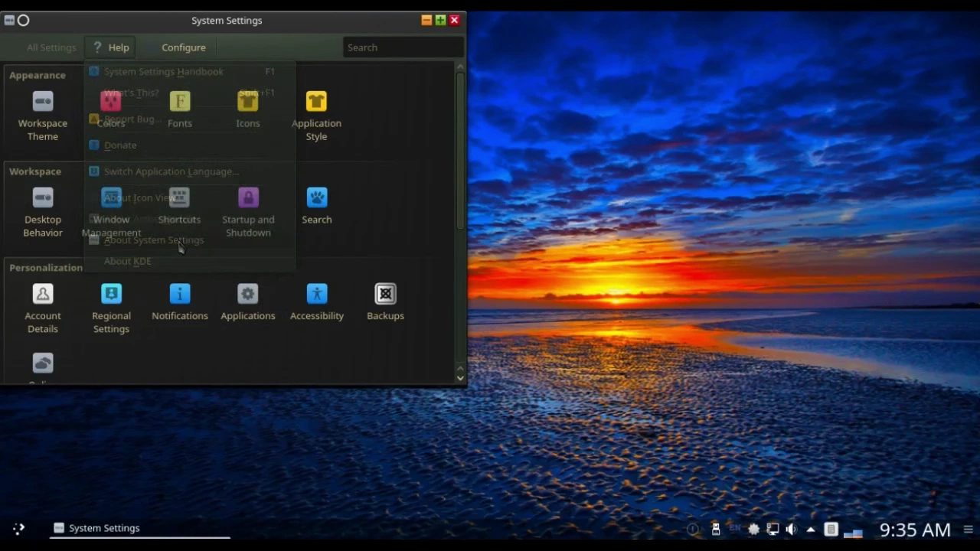This screenshot has height=551, width=980.
Task: Open the application launcher in the panel
Action: click(18, 528)
